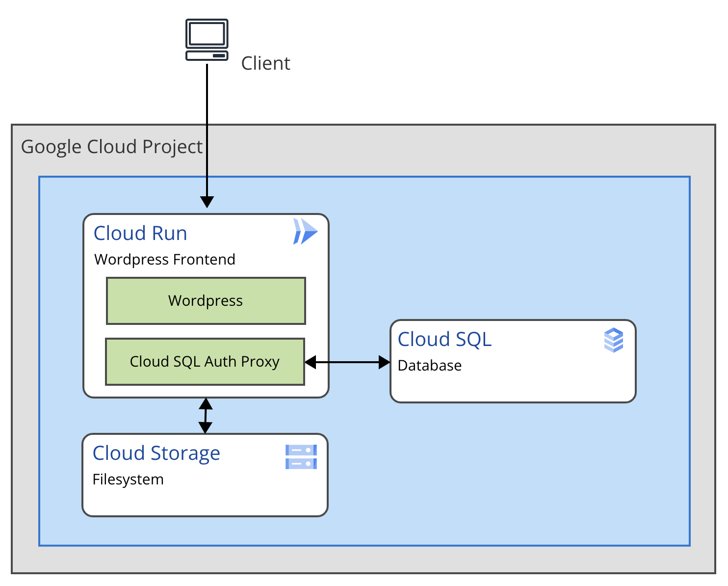Click the Filesystem subtitle text
The image size is (728, 586).
(x=128, y=479)
